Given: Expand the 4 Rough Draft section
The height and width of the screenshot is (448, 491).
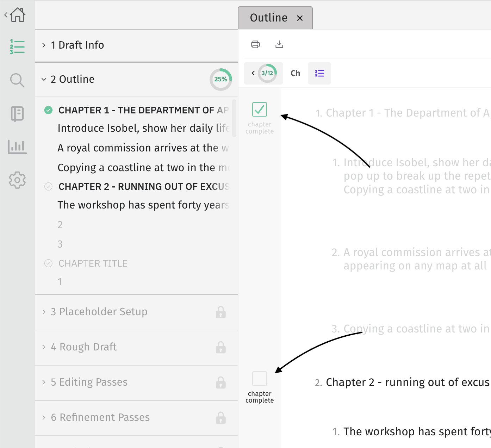Looking at the screenshot, I should 136,347.
